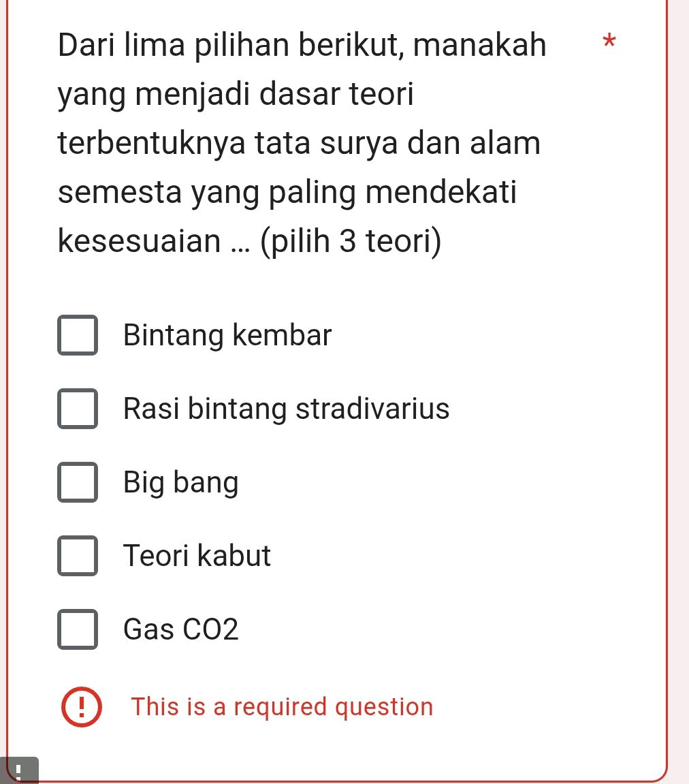Click '(pilih 3 teori)' in the question

point(349,240)
